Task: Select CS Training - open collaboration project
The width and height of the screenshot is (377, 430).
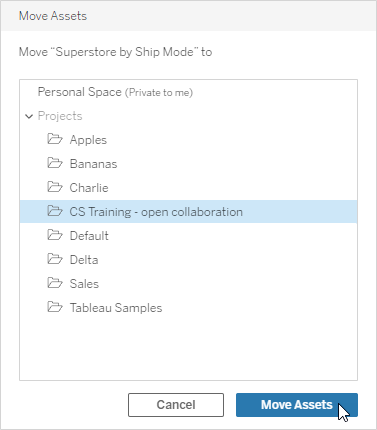Action: coord(188,212)
